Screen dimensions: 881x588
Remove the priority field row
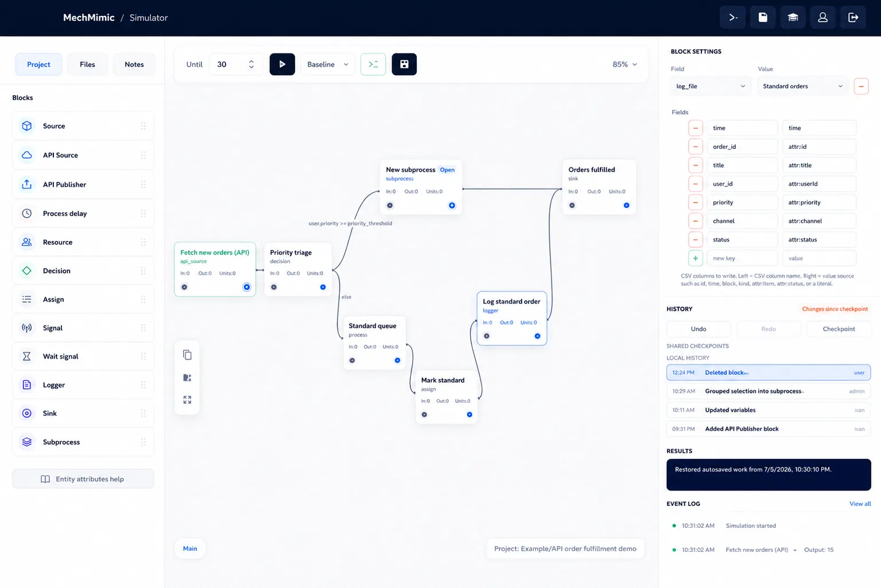pos(696,203)
